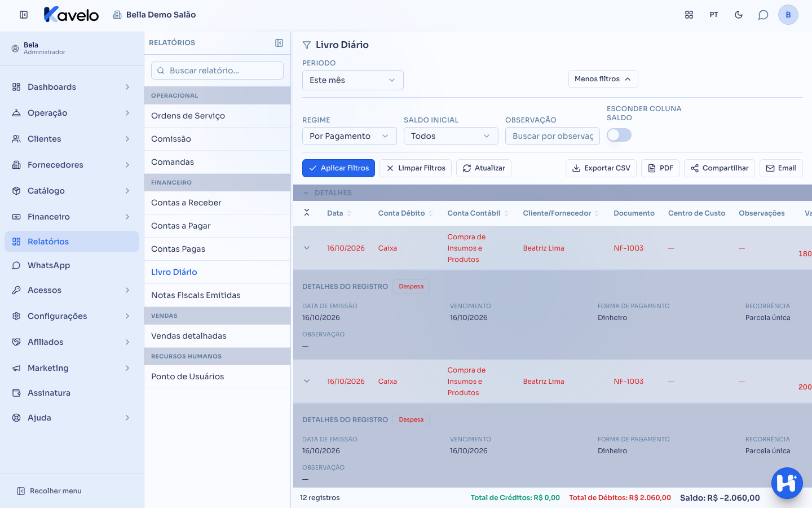Open the Assinatura menu item

click(72, 393)
